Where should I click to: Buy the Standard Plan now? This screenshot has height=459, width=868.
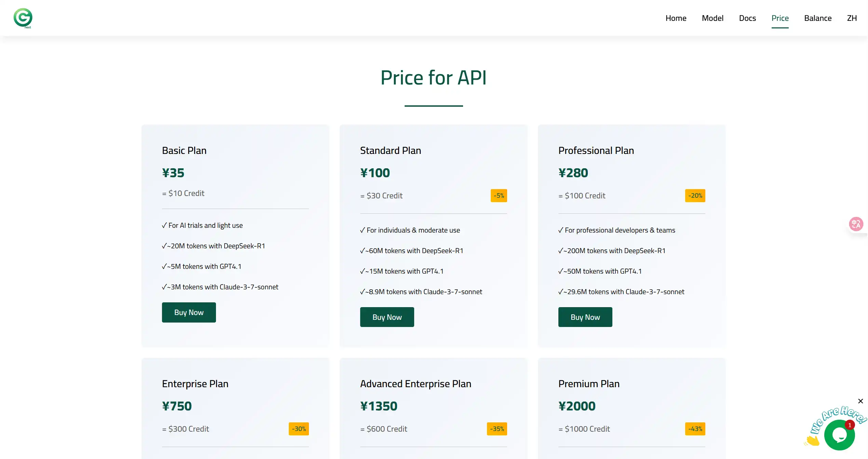coord(387,317)
